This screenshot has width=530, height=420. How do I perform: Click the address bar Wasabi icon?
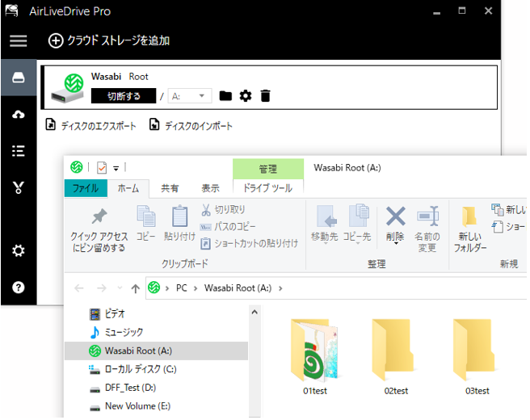point(154,288)
